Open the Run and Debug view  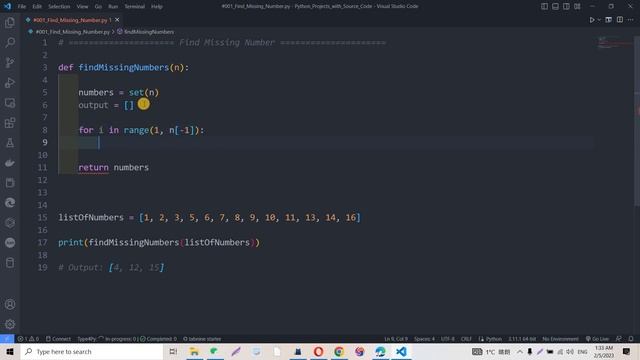pos(10,82)
